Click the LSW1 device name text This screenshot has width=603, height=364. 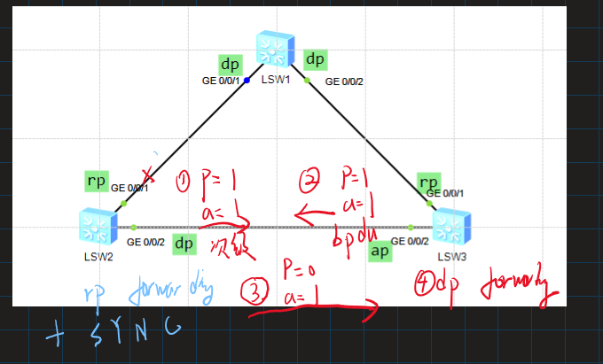click(276, 80)
